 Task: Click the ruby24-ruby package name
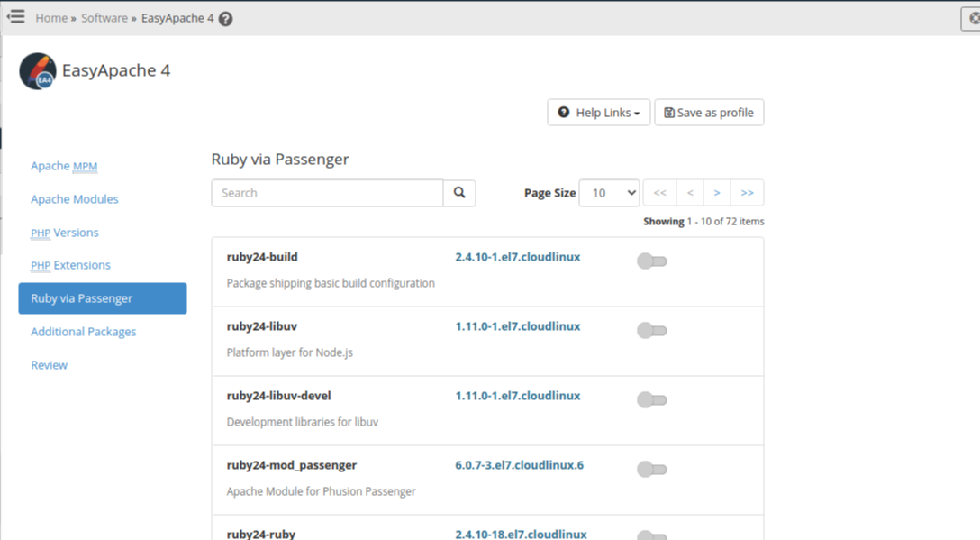tap(260, 534)
